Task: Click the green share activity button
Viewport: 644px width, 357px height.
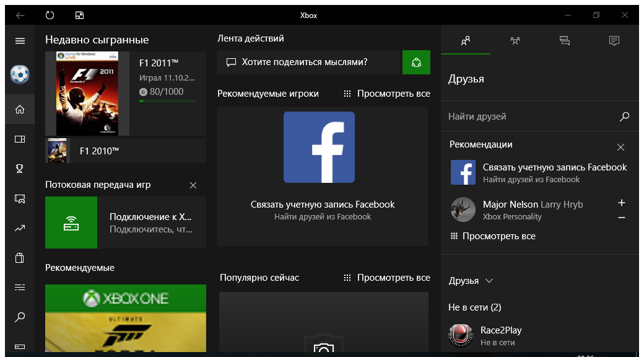Action: coord(416,63)
